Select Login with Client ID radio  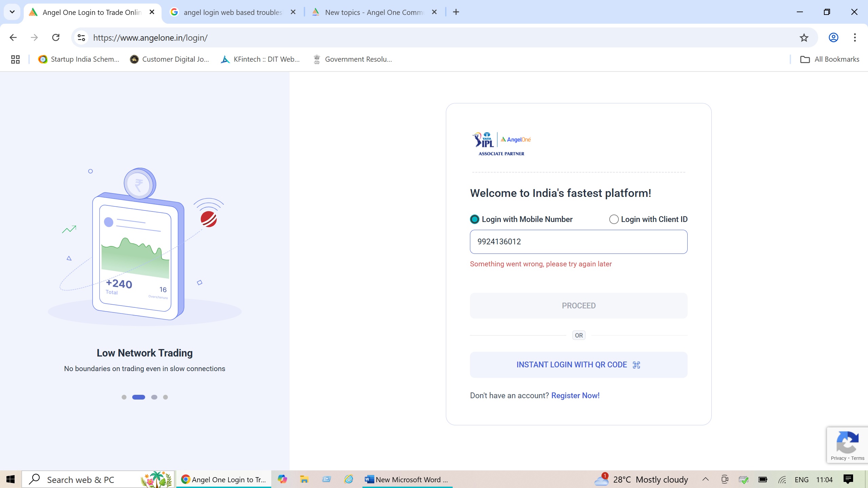point(614,219)
